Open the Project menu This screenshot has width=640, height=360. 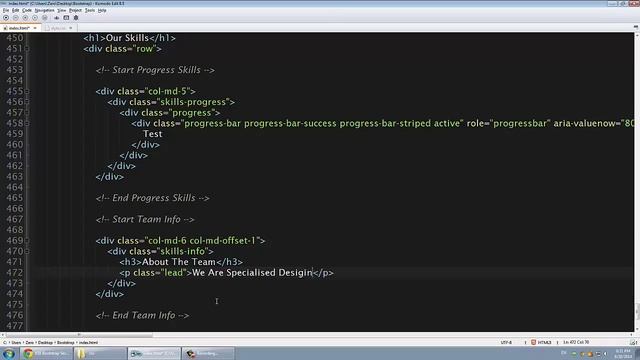point(75,10)
